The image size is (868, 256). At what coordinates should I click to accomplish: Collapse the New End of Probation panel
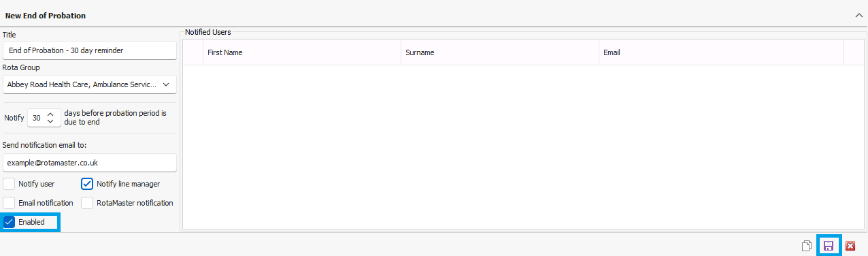tap(858, 15)
